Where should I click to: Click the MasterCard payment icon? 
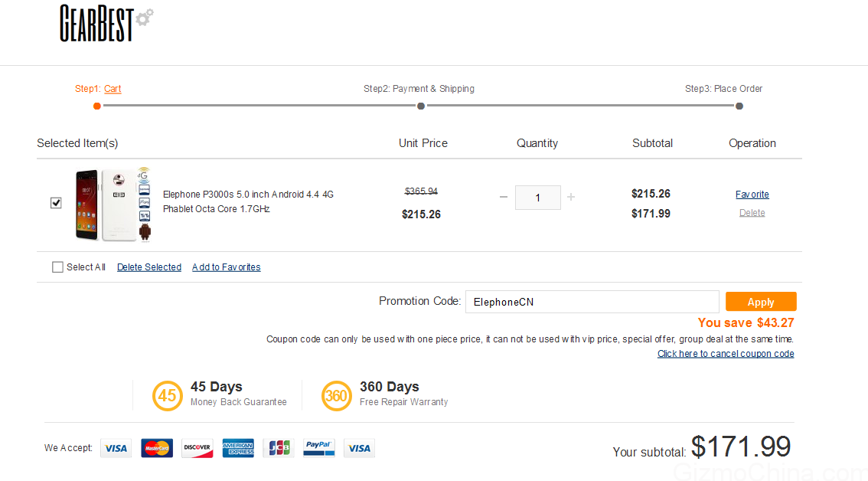coord(157,448)
